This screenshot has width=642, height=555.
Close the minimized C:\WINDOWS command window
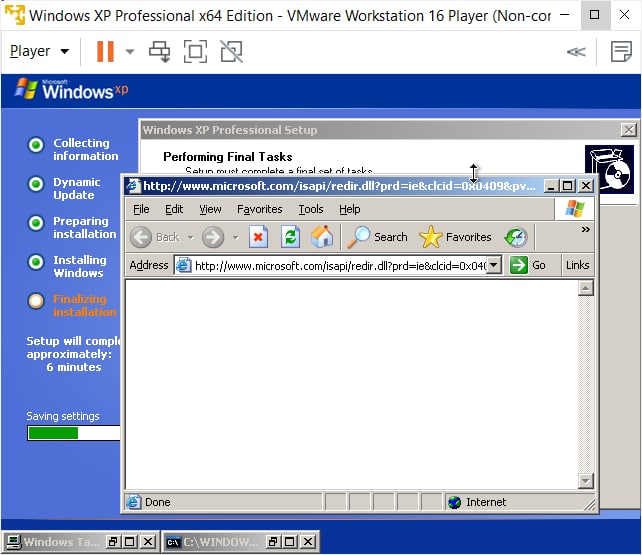[x=307, y=542]
